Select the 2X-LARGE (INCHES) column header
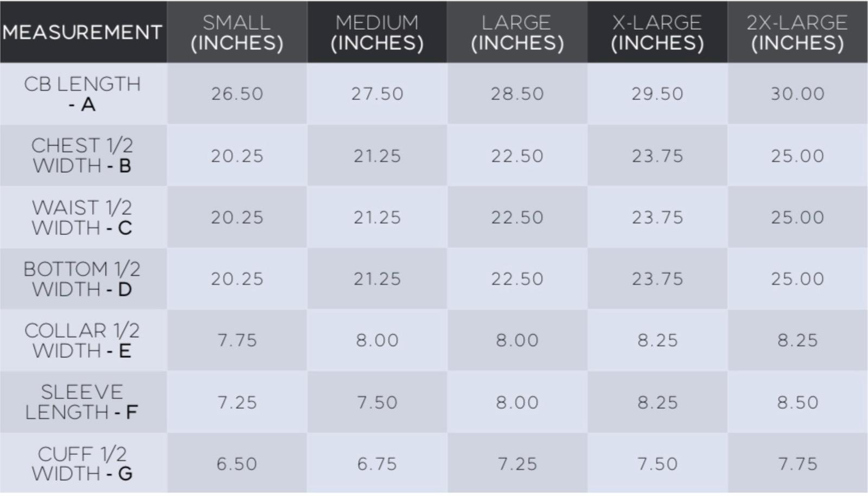 797,33
